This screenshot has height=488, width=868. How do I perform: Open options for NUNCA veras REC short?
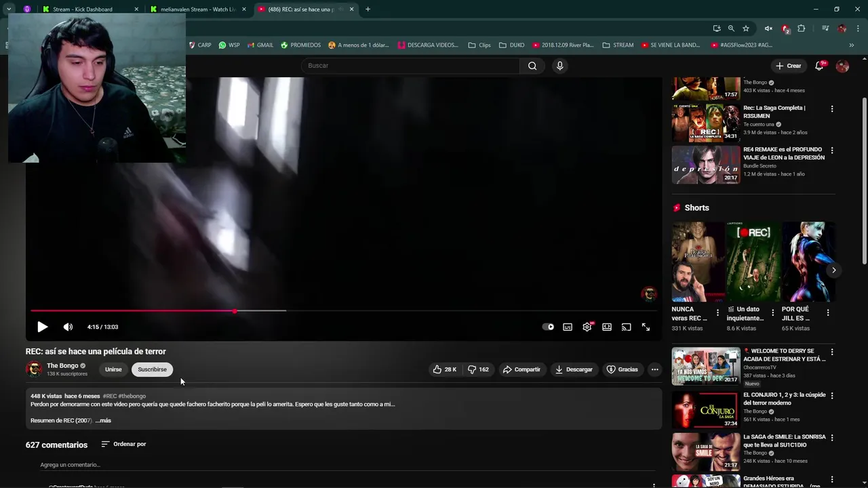point(717,313)
